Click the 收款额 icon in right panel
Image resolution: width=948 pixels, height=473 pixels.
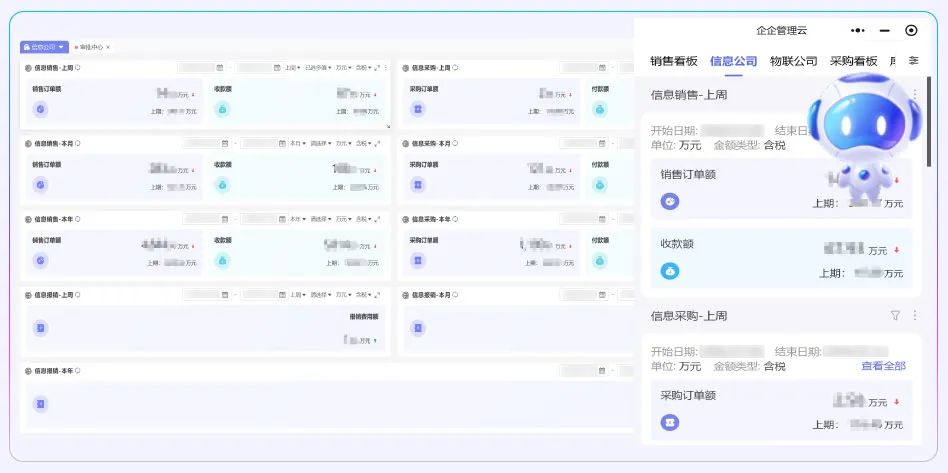coord(669,271)
